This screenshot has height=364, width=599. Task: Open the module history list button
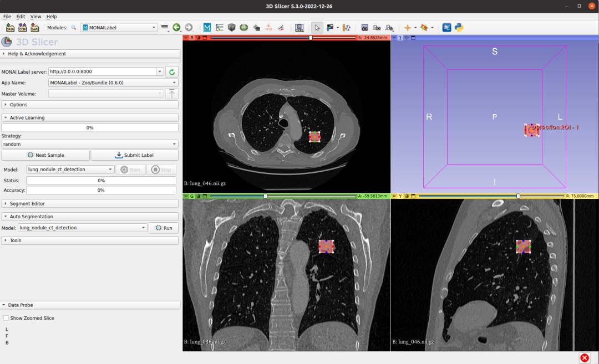[165, 28]
